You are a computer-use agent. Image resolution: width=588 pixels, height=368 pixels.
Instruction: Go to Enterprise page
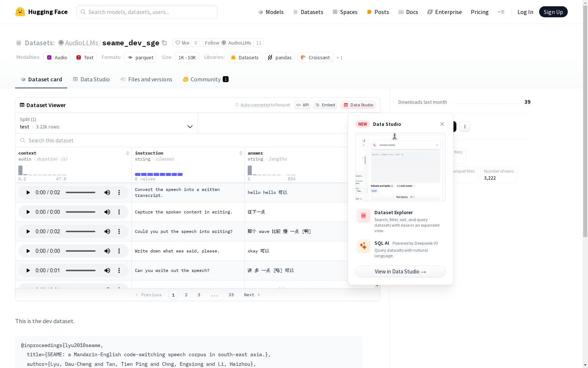(445, 12)
